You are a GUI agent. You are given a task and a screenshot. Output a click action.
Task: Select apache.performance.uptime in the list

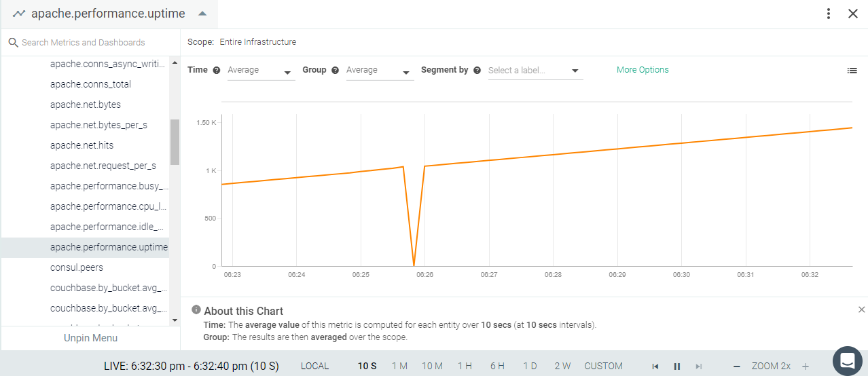pyautogui.click(x=85, y=247)
